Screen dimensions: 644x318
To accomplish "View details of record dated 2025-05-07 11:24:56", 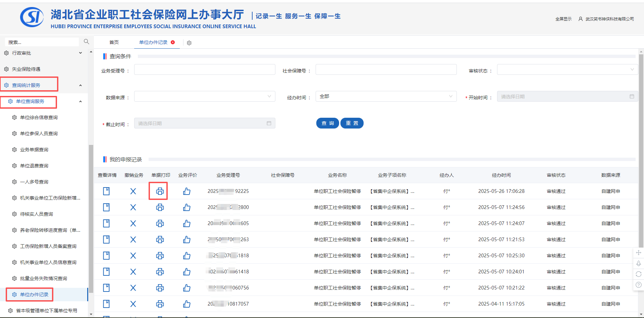I will [106, 207].
